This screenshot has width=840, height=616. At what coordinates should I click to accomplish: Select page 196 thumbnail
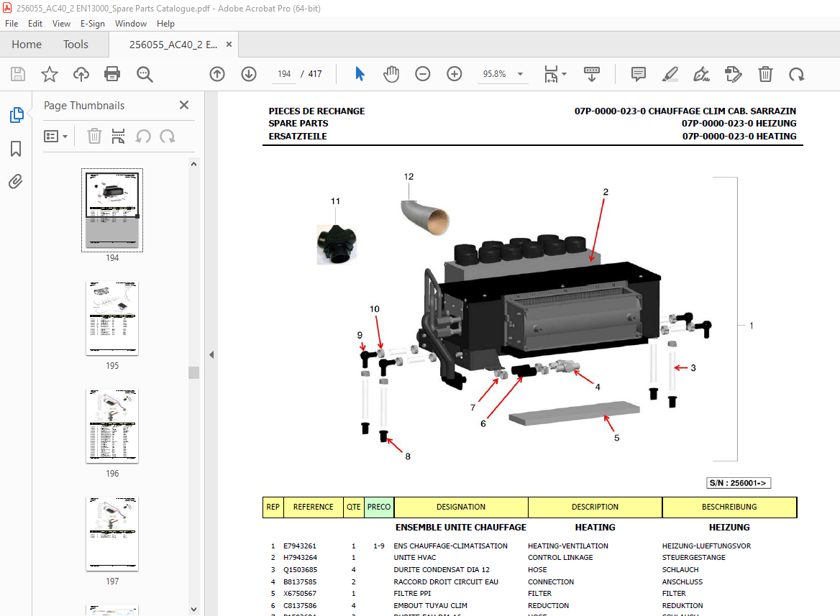tap(112, 426)
